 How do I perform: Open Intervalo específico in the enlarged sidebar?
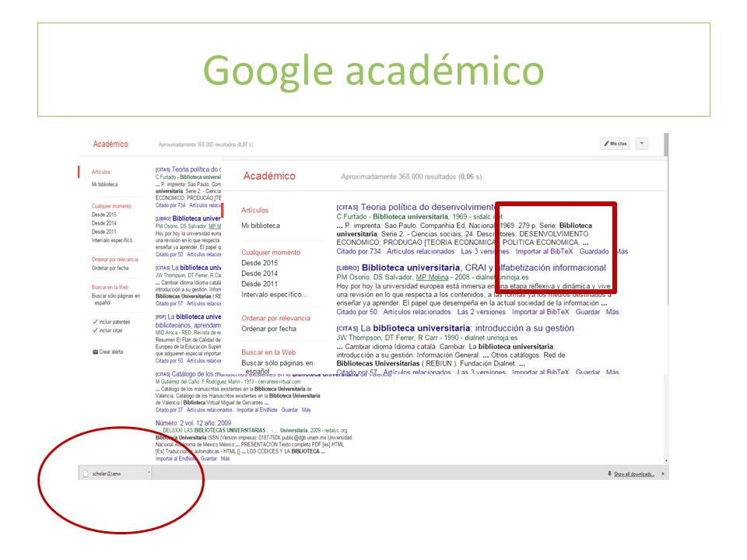[275, 295]
